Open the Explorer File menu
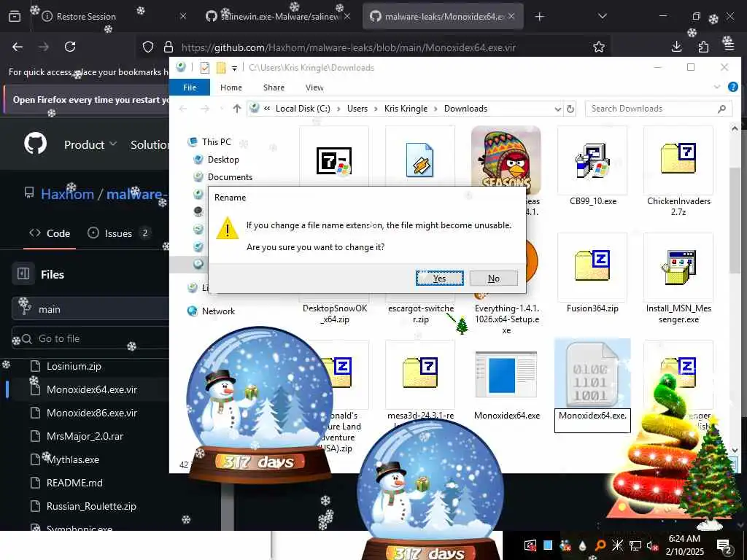 click(x=190, y=87)
